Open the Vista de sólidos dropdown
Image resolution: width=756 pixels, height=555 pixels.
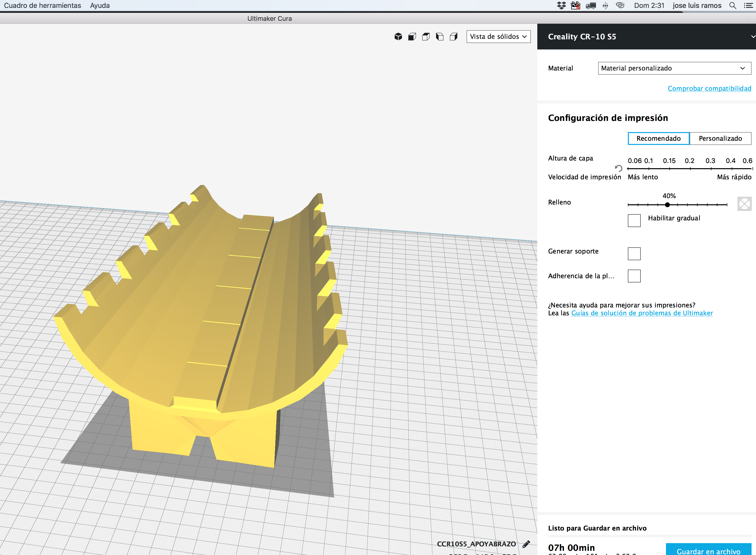coord(498,37)
